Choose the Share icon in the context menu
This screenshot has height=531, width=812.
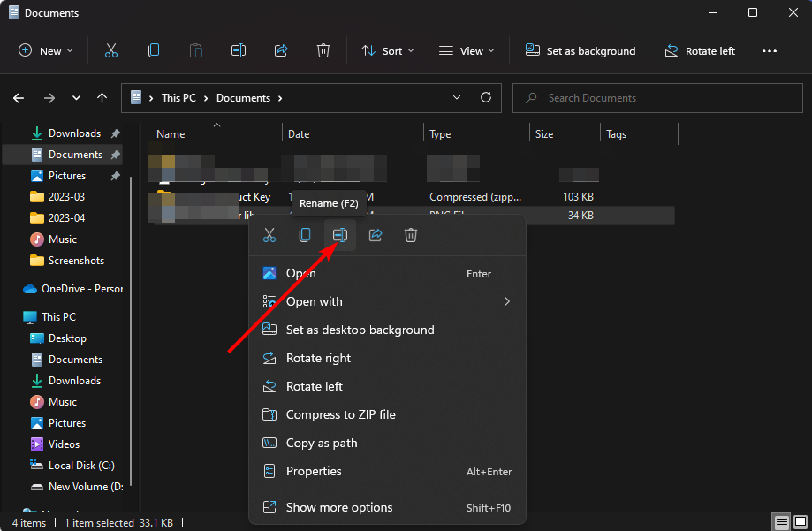(x=376, y=235)
